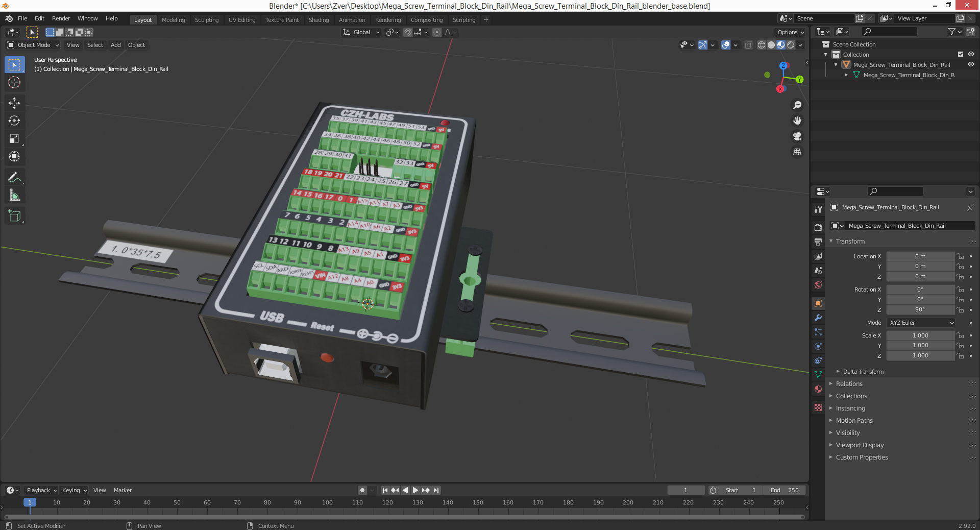Switch to the Shading workspace tab
This screenshot has height=530, width=980.
coord(318,20)
